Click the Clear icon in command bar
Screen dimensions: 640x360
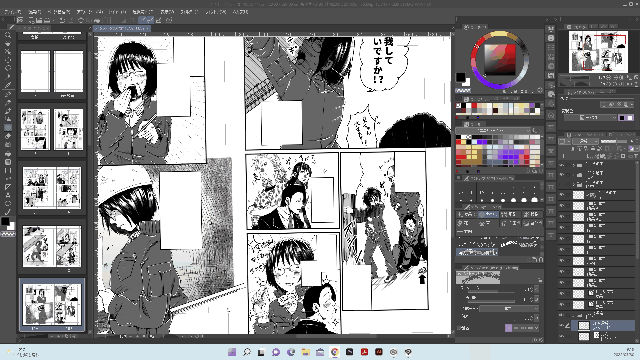(x=81, y=20)
